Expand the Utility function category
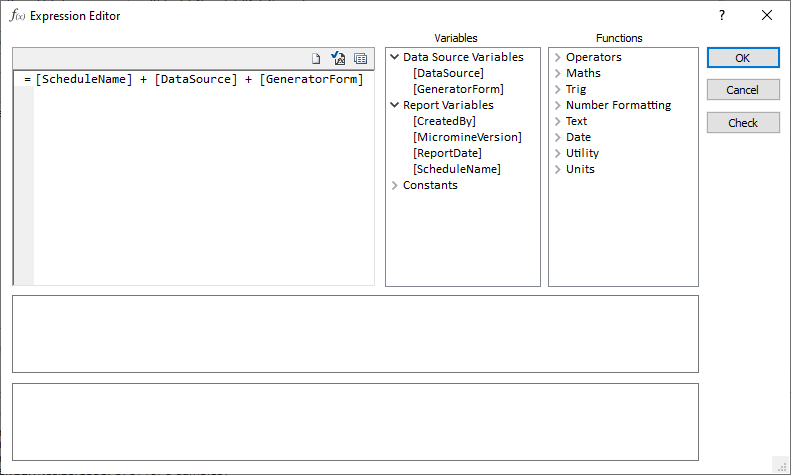 557,153
